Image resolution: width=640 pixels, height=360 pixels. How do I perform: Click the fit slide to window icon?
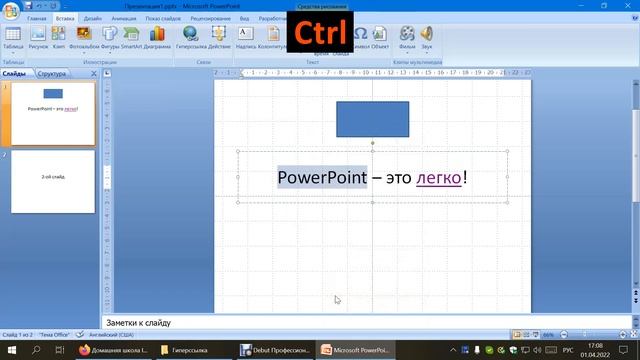(x=633, y=334)
